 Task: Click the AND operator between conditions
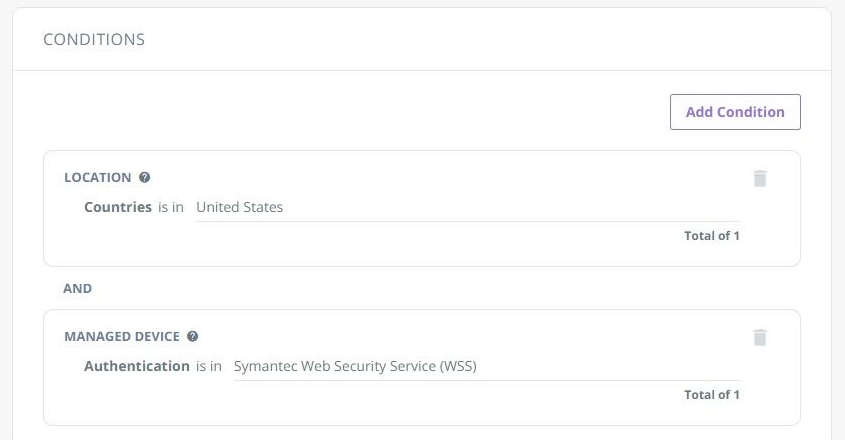pos(78,288)
